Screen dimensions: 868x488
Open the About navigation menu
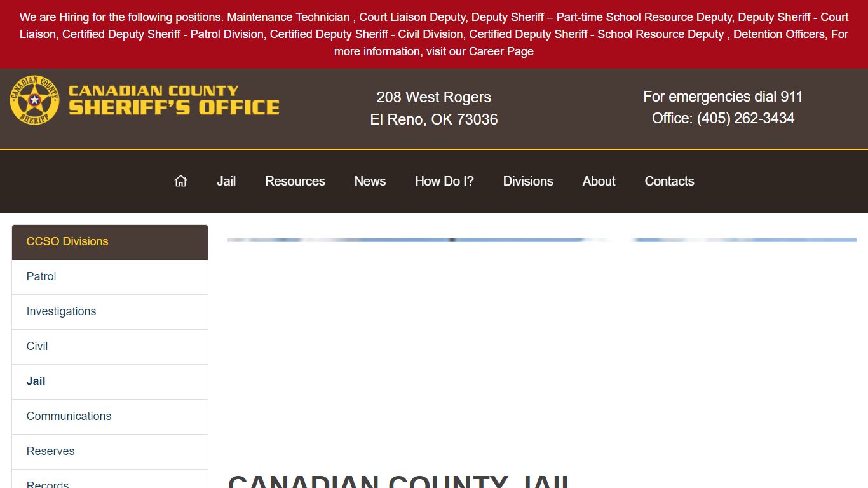[599, 181]
